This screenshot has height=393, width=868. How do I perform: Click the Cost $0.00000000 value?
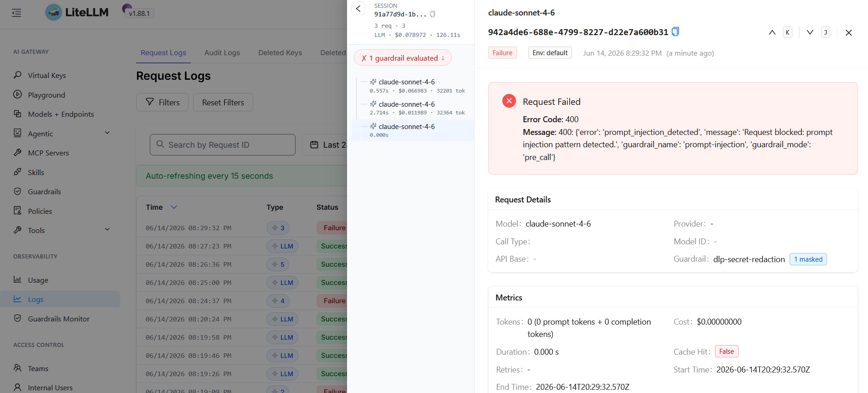pos(719,321)
